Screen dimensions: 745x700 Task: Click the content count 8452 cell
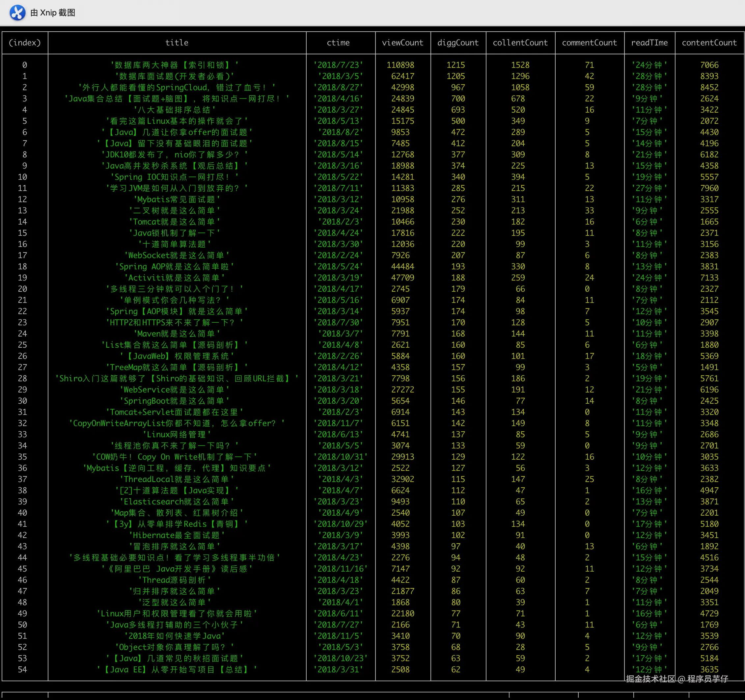pyautogui.click(x=709, y=87)
